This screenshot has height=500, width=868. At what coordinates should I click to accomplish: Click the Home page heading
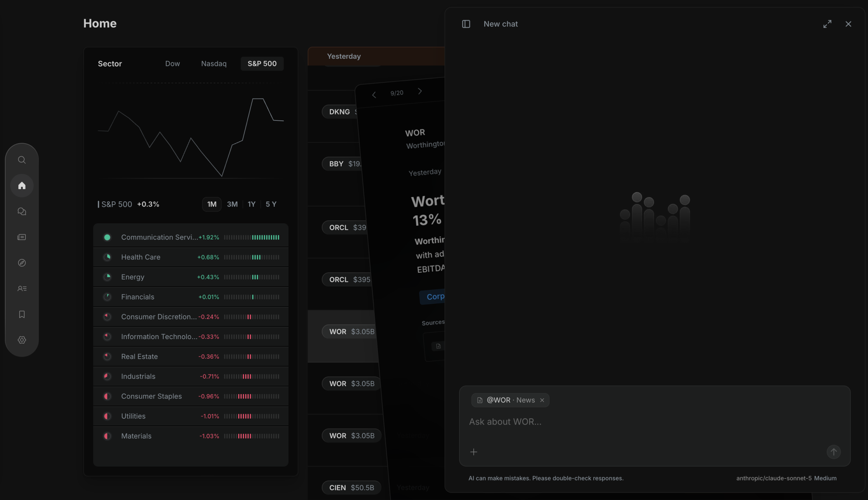[100, 24]
